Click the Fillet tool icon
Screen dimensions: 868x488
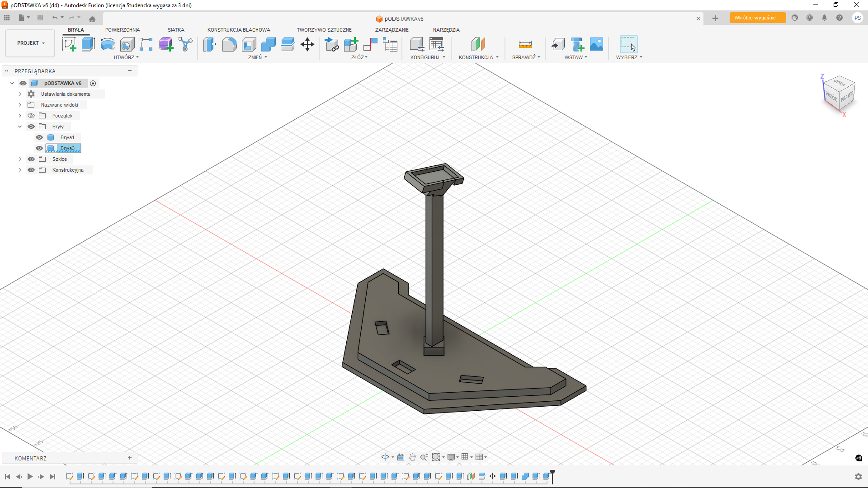(x=229, y=44)
